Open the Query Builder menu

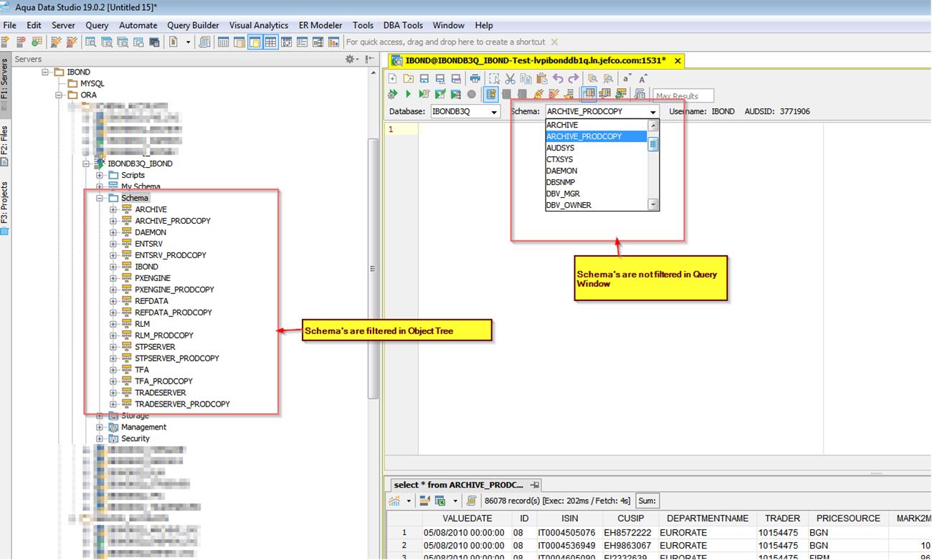coord(193,25)
